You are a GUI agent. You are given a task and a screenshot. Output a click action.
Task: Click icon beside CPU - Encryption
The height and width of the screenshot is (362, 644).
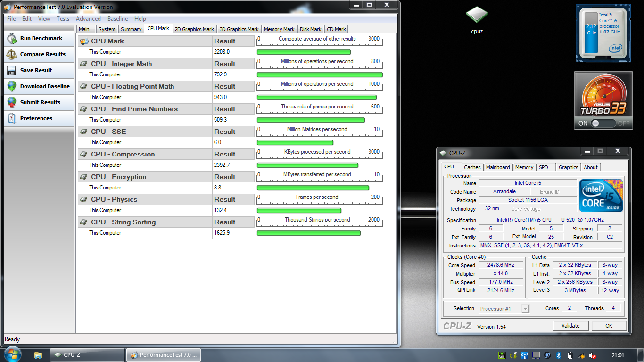[84, 177]
